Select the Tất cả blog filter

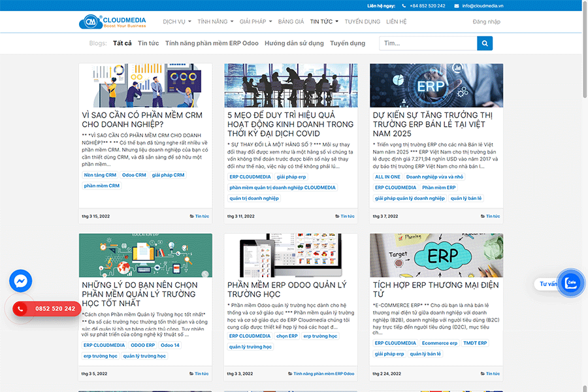point(122,43)
